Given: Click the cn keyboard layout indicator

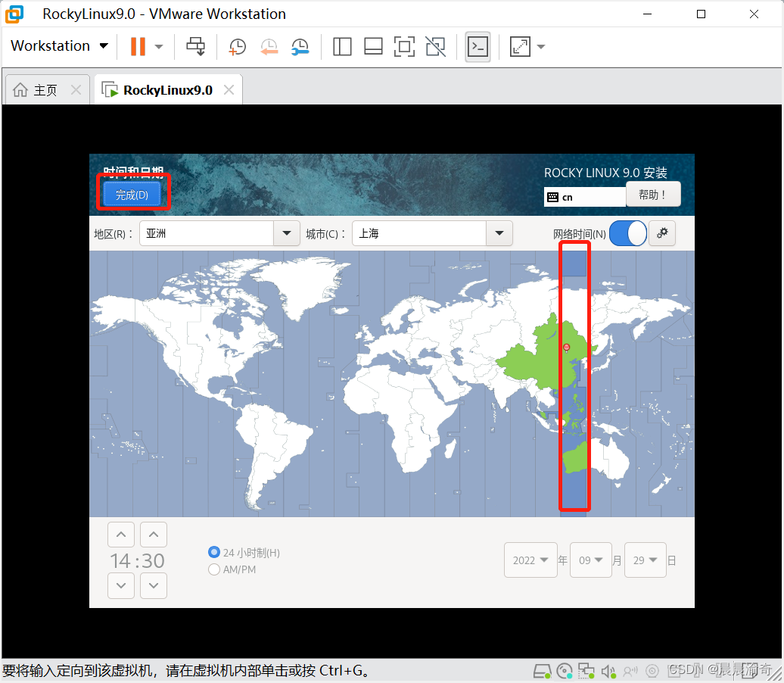Looking at the screenshot, I should (584, 197).
